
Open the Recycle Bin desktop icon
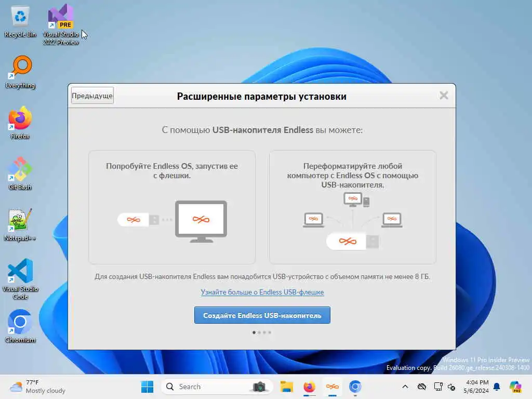coord(20,21)
